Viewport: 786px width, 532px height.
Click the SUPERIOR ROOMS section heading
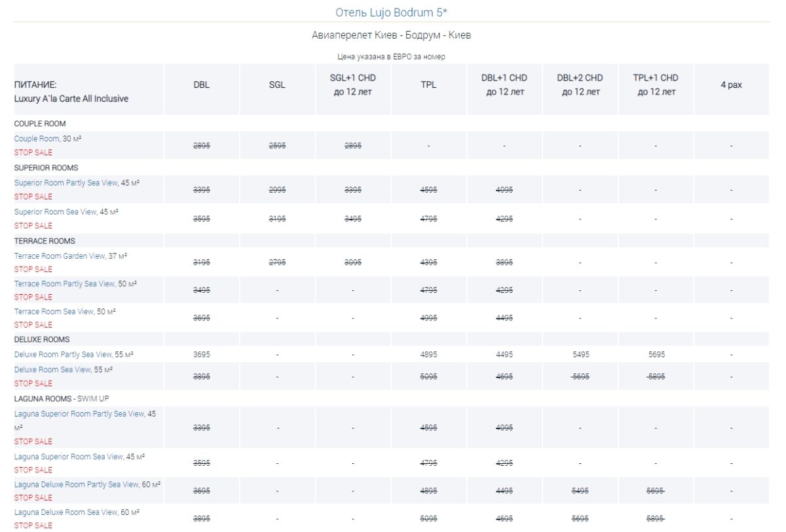click(46, 167)
